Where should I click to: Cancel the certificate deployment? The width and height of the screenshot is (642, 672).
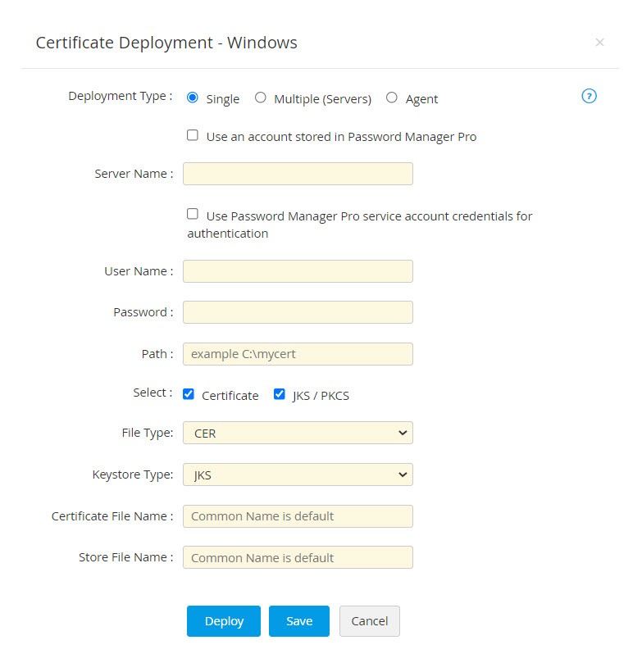tap(370, 621)
